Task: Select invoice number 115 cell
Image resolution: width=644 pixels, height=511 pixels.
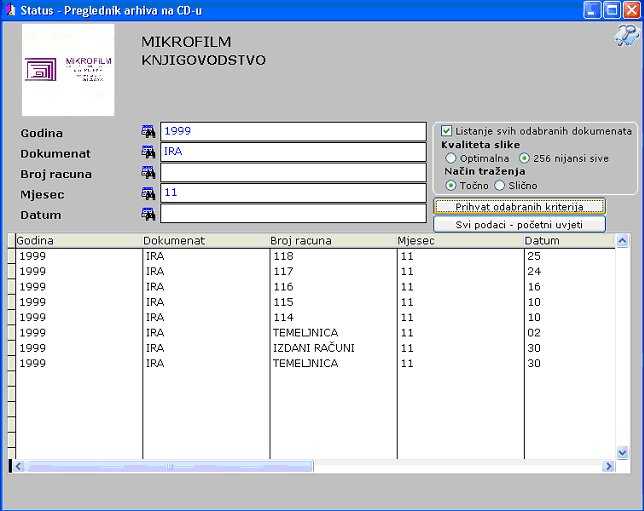Action: [334, 302]
